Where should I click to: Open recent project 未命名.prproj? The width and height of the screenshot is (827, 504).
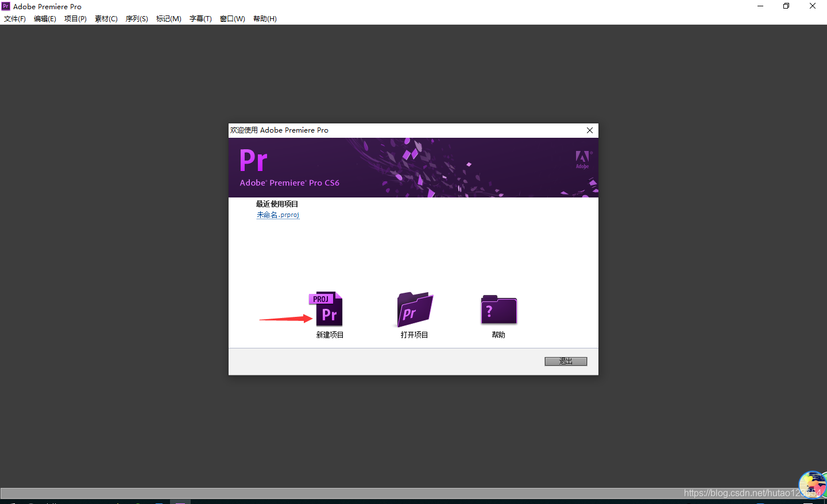coord(278,215)
